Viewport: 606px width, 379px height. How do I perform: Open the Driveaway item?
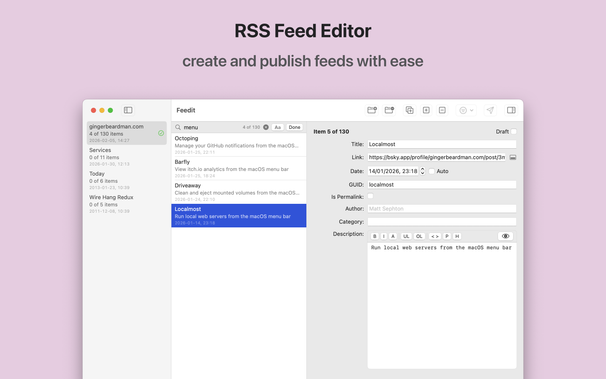tap(239, 192)
